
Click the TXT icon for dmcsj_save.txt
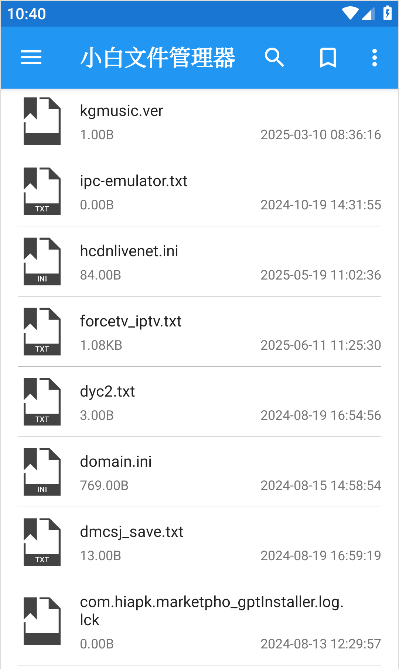42,542
